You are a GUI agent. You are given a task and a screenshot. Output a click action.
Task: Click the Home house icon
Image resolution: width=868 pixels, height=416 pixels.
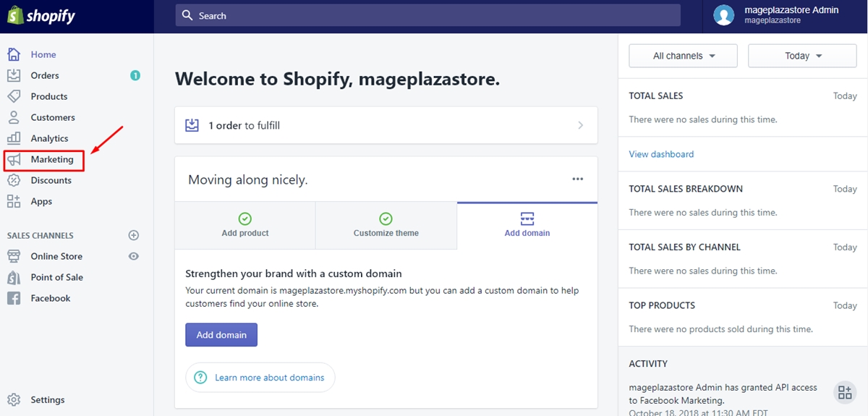click(14, 54)
